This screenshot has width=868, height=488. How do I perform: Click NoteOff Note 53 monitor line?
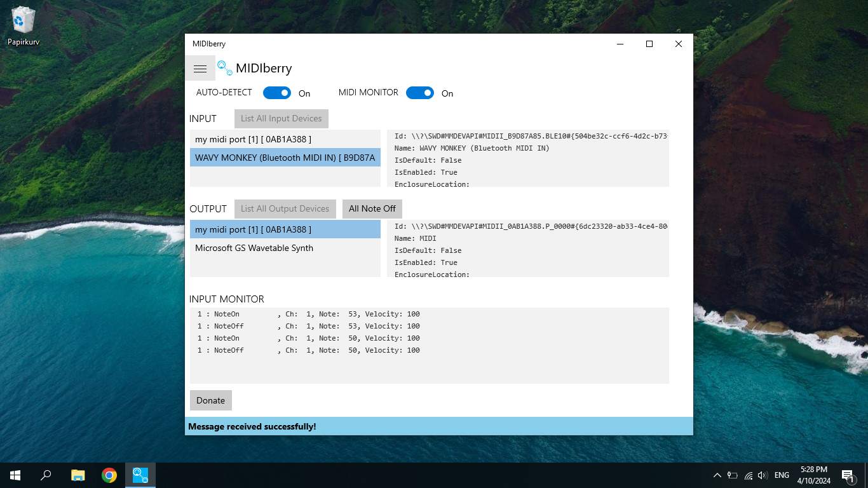tap(309, 326)
